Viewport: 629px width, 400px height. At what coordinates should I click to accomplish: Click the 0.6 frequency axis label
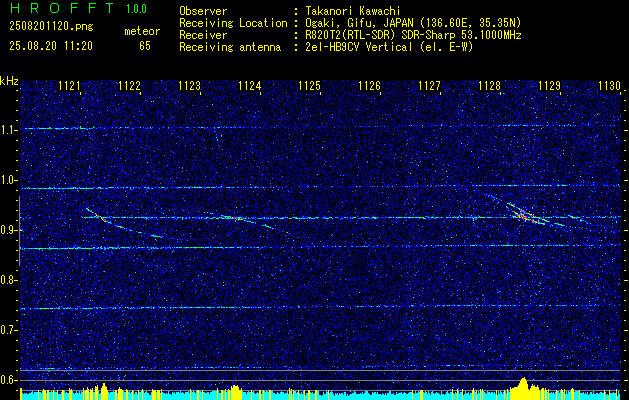pyautogui.click(x=8, y=380)
